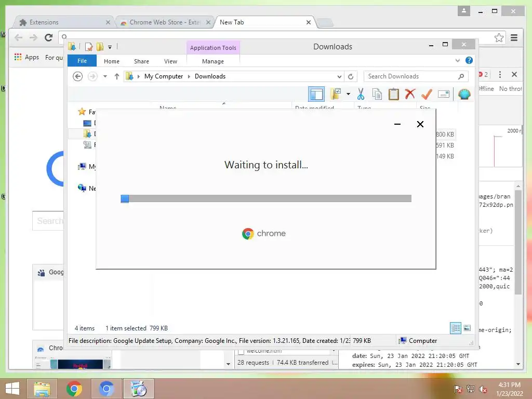Open the Home ribbon tab
This screenshot has height=399, width=532.
tap(112, 61)
